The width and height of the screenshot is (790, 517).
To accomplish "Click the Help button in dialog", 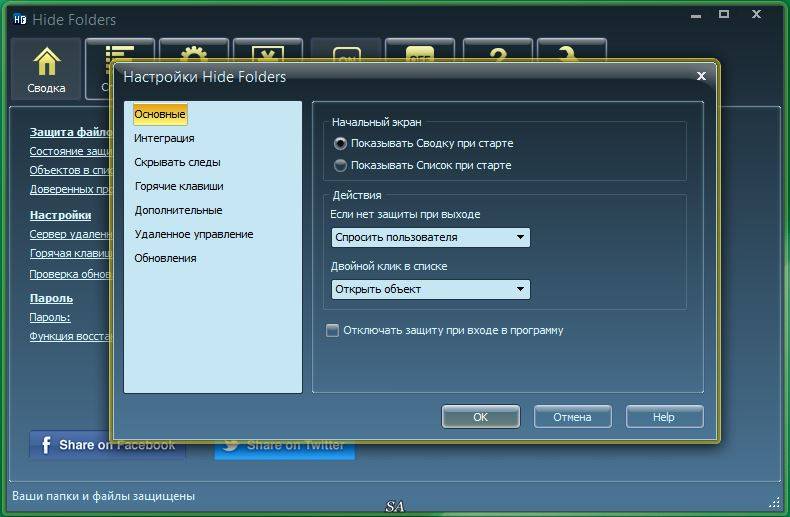I will point(664,417).
